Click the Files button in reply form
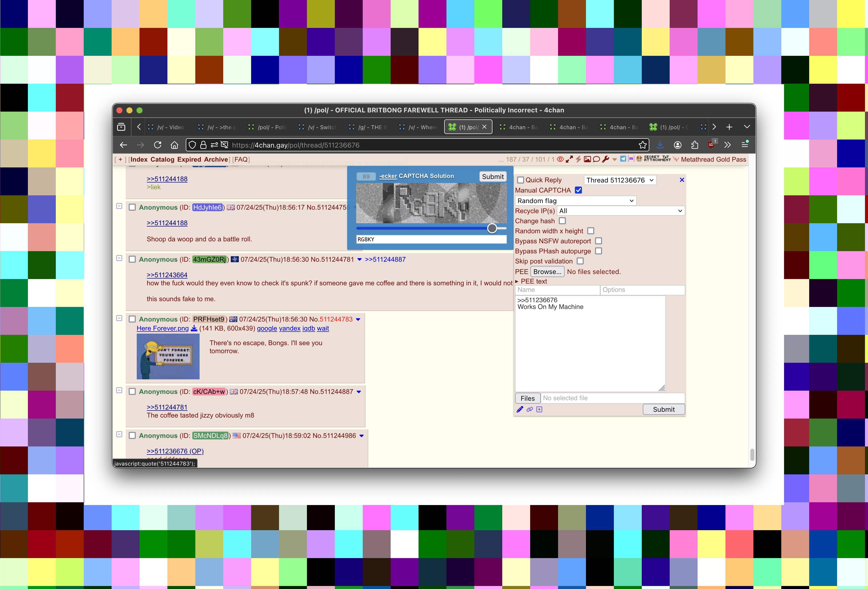 [527, 398]
